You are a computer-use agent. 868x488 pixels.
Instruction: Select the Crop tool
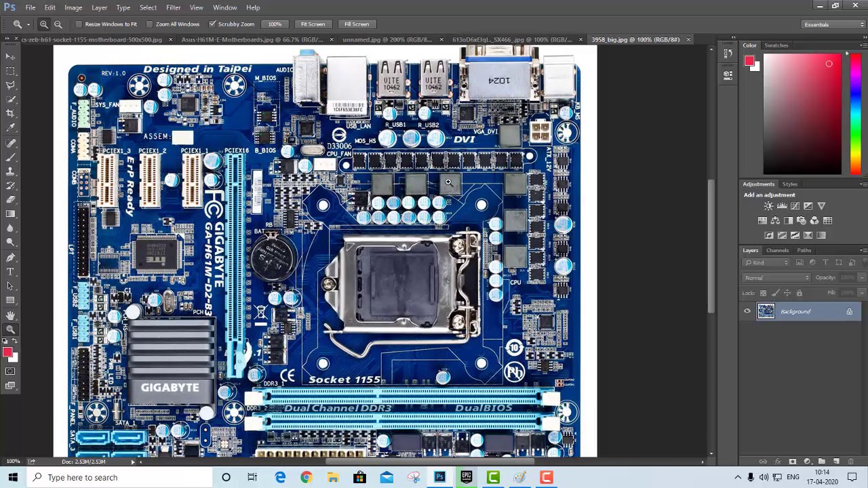click(10, 113)
